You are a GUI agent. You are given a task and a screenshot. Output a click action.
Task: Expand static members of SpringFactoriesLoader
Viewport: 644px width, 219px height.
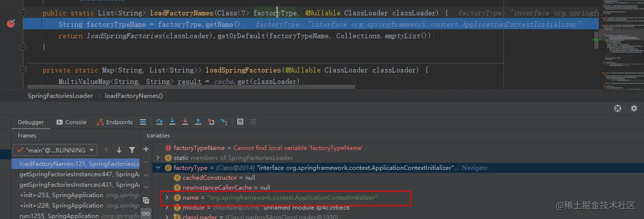158,158
